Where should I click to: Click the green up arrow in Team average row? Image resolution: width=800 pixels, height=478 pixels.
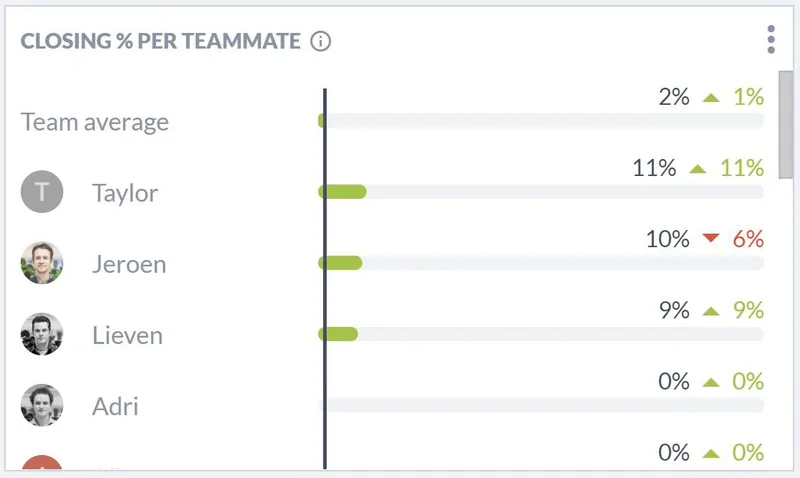tap(711, 97)
